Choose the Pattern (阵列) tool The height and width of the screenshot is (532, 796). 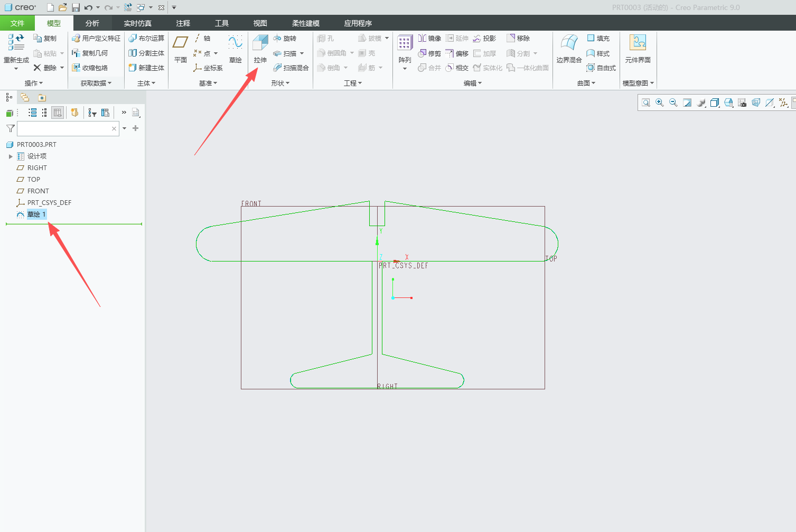point(405,51)
